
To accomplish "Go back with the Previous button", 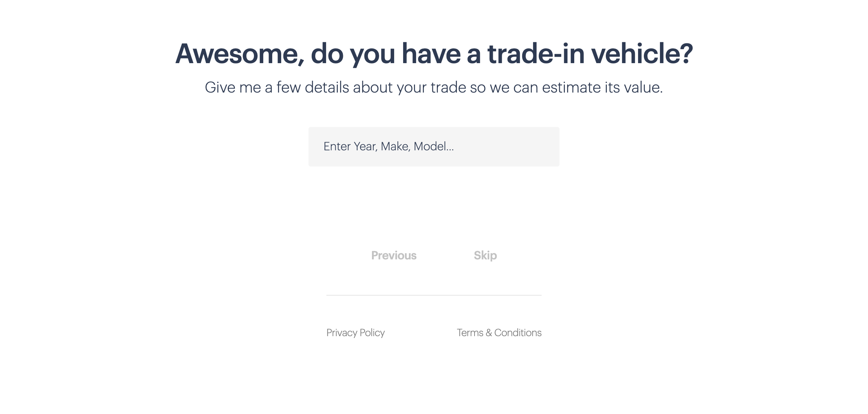I will (393, 255).
